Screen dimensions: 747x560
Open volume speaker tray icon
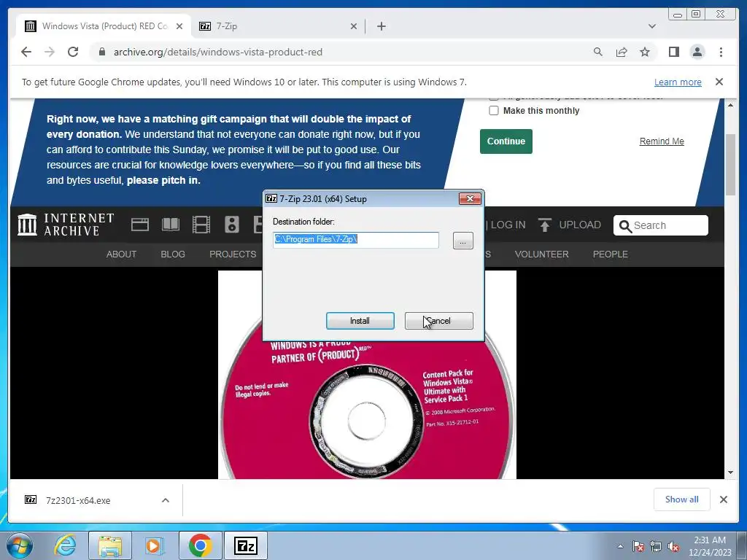673,546
